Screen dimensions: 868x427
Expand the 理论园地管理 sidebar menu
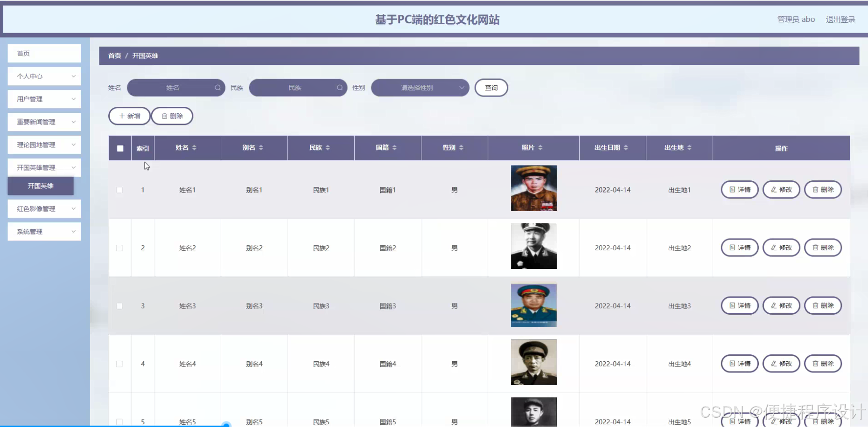pos(44,145)
